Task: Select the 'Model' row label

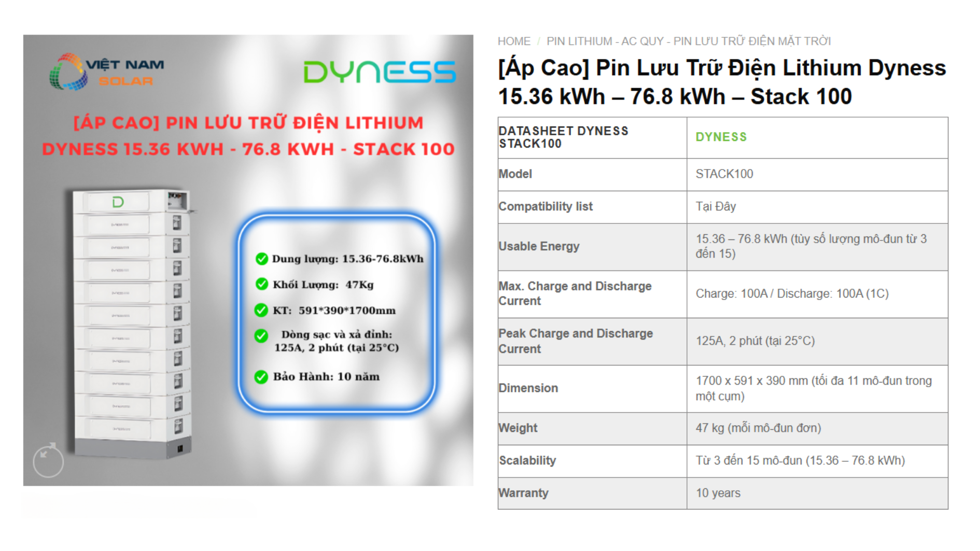Action: [515, 174]
